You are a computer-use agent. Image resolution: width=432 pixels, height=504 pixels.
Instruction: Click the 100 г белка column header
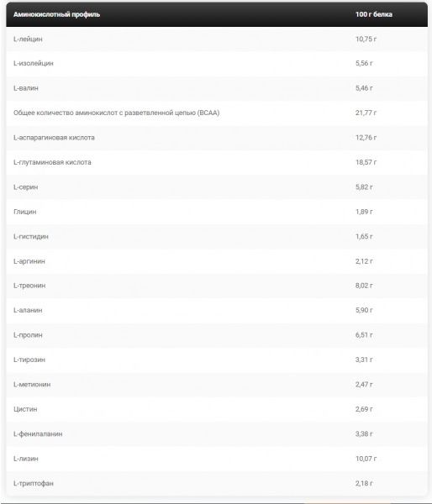(374, 14)
